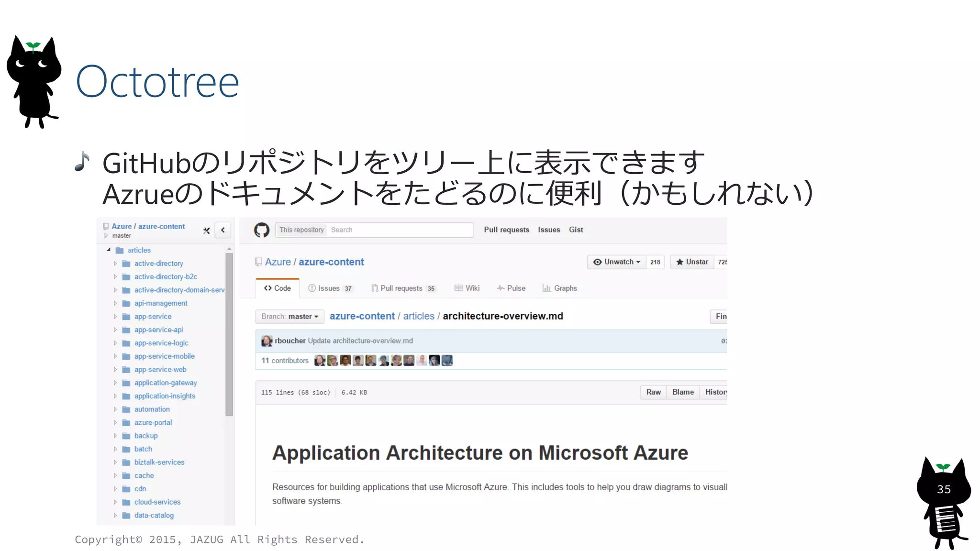This screenshot has width=980, height=551.
Task: Select app-service-web in the tree
Action: (x=160, y=370)
